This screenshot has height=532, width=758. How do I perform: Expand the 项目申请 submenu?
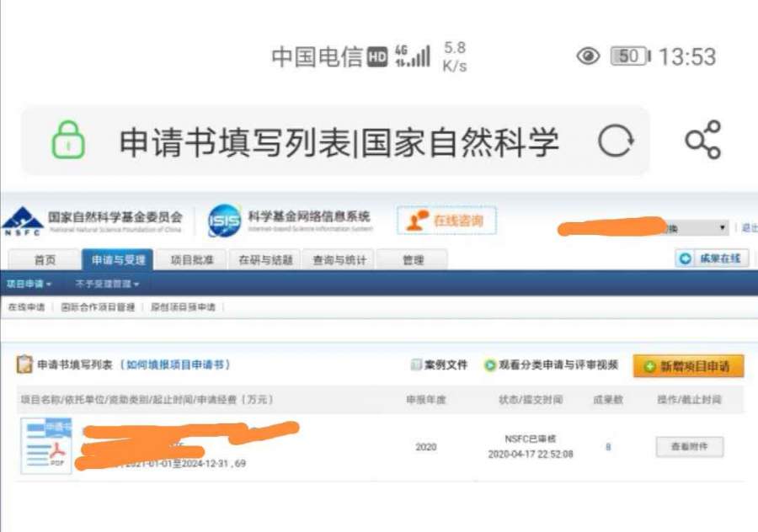pos(29,284)
